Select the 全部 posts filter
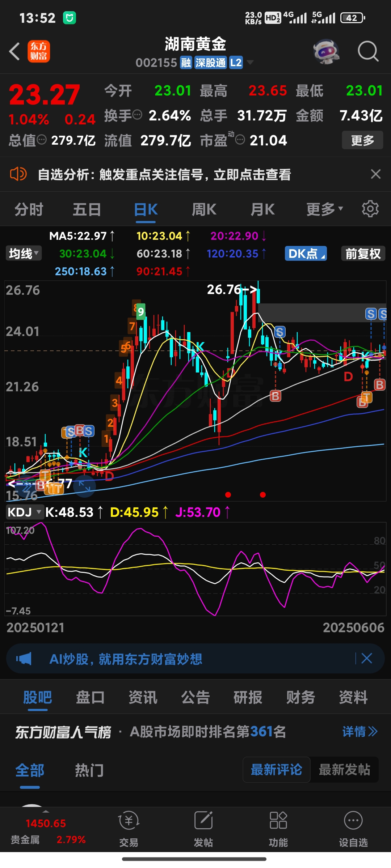The image size is (391, 868). [x=30, y=770]
